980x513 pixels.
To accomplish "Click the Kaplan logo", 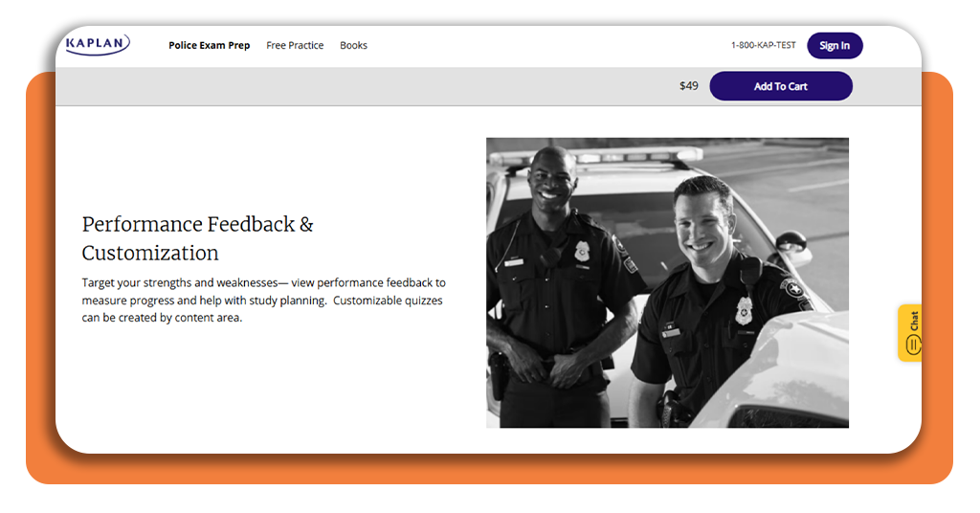I will [98, 44].
